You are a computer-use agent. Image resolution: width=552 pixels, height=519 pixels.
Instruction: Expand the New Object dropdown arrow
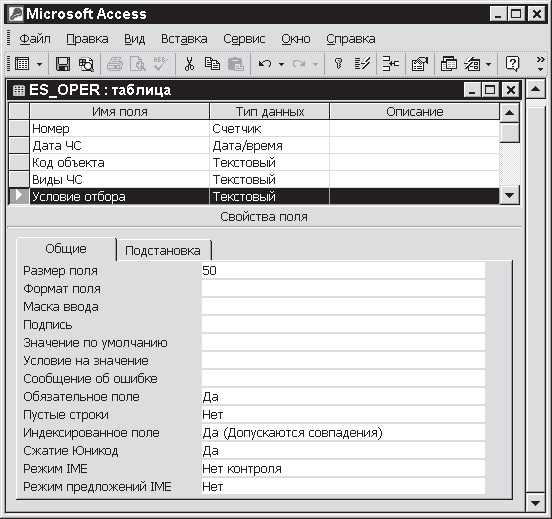tap(488, 64)
